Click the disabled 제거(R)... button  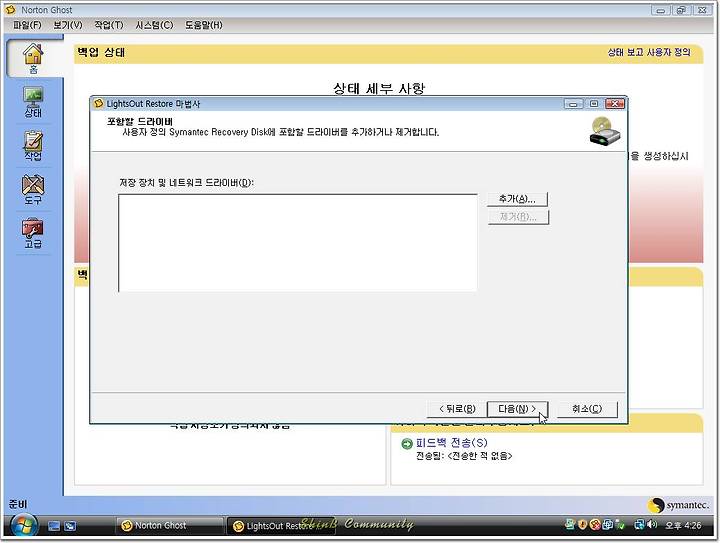(518, 217)
